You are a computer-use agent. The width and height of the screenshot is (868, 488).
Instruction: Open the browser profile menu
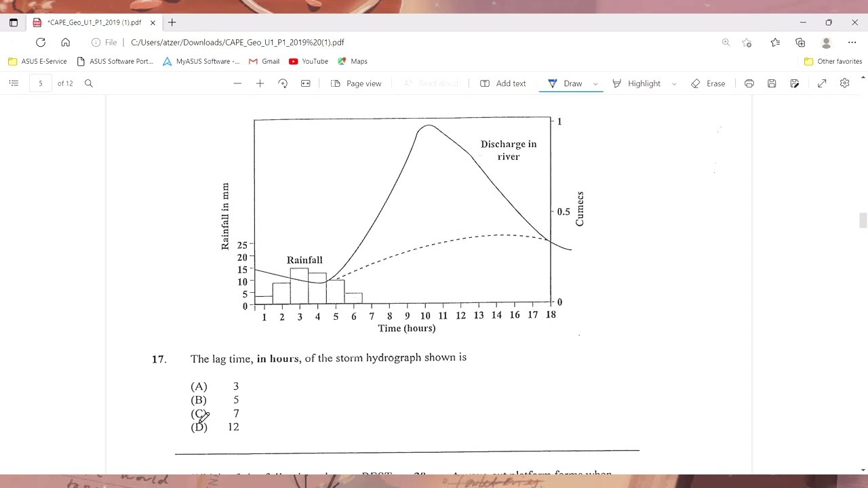tap(826, 42)
